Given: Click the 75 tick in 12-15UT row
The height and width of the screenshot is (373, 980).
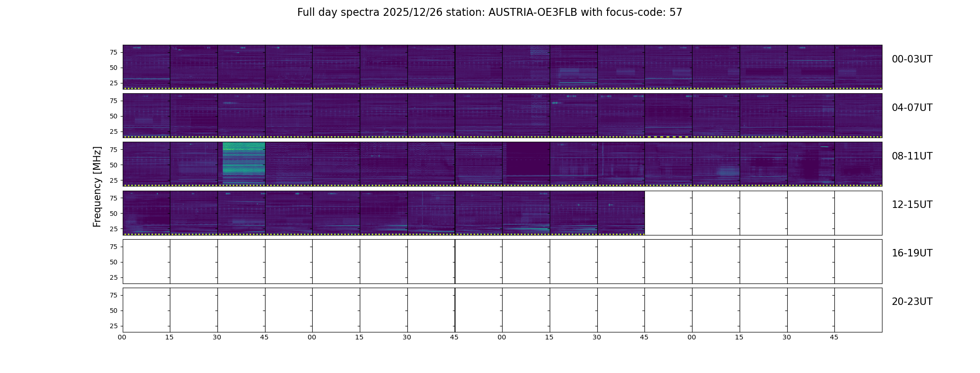Looking at the screenshot, I should [113, 198].
